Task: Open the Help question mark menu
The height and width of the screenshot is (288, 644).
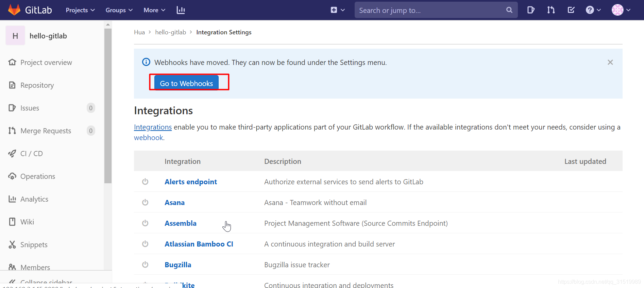Action: (593, 10)
